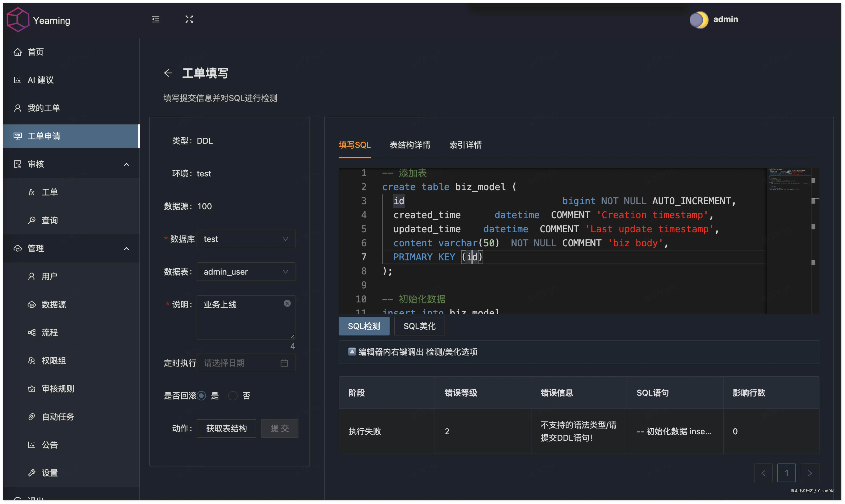Click the back arrow beside 工单填写
Image resolution: width=845 pixels, height=504 pixels.
(x=168, y=73)
